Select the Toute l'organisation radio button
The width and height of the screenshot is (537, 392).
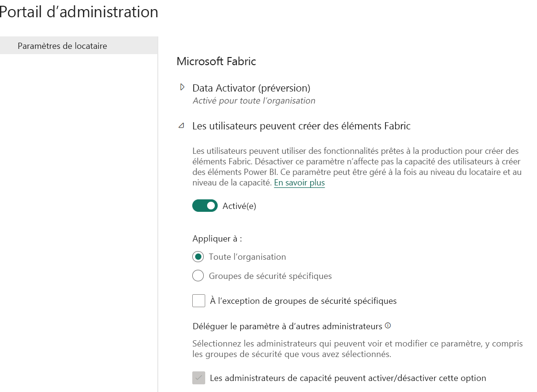coord(198,257)
